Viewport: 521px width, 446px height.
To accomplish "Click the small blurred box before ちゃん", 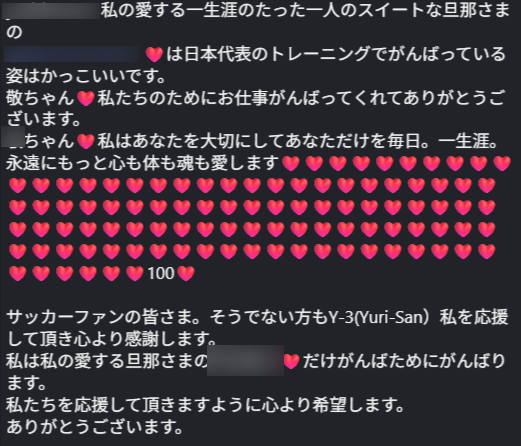I will (x=13, y=137).
